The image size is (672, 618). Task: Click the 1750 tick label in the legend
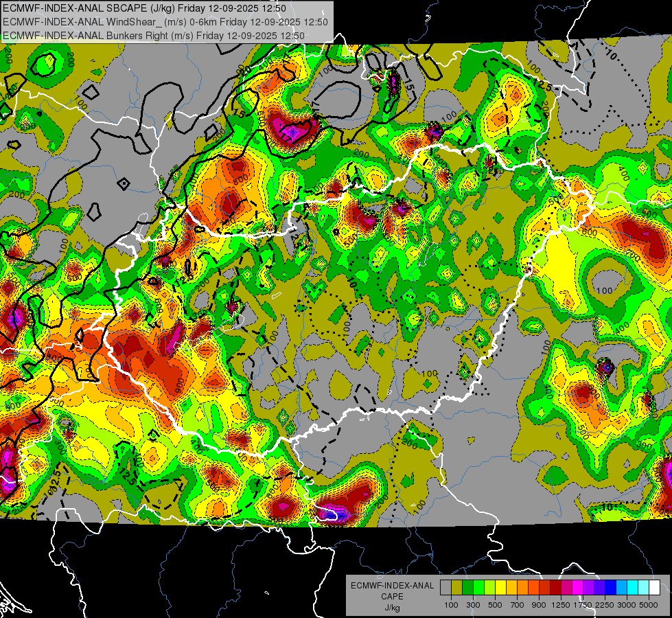coord(583,605)
